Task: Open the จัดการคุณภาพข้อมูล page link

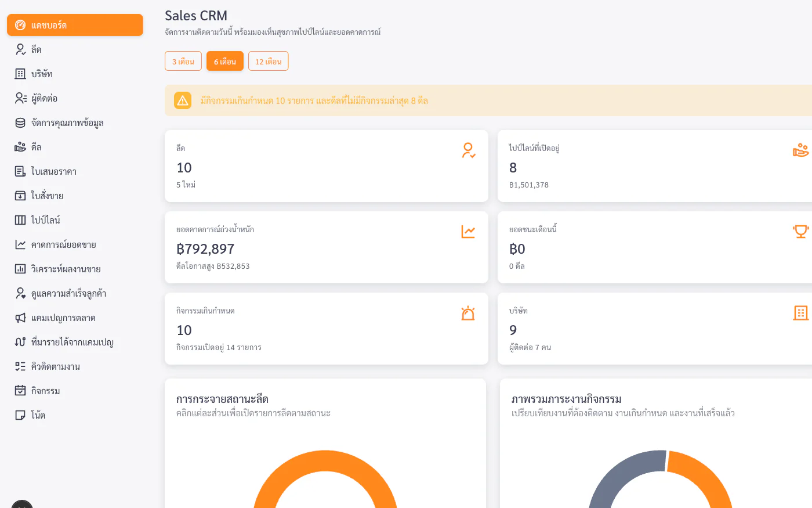Action: click(x=75, y=123)
